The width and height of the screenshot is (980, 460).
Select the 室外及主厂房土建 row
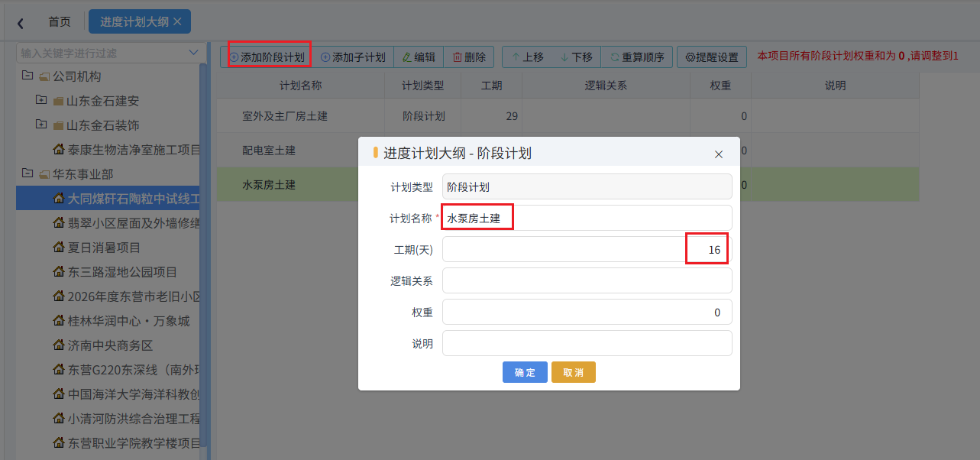coord(568,116)
